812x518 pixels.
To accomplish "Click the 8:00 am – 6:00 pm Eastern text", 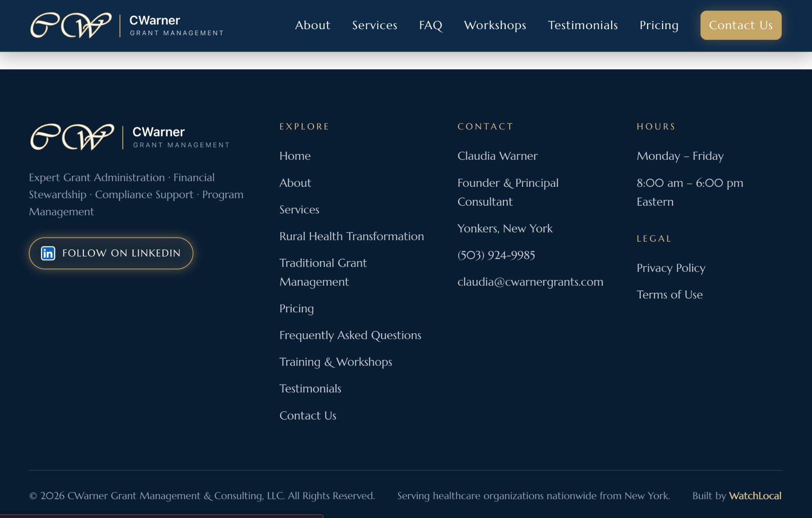I will (690, 192).
